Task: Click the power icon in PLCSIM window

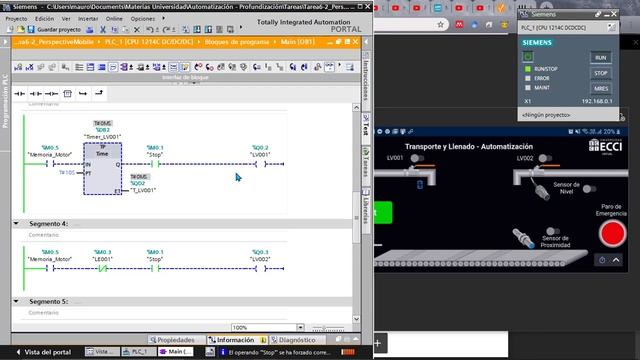Action: click(528, 57)
